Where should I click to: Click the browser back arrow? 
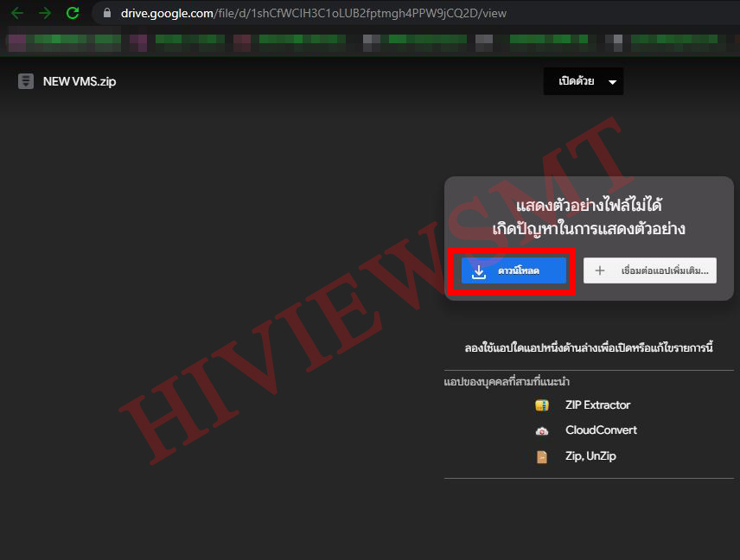pyautogui.click(x=17, y=13)
